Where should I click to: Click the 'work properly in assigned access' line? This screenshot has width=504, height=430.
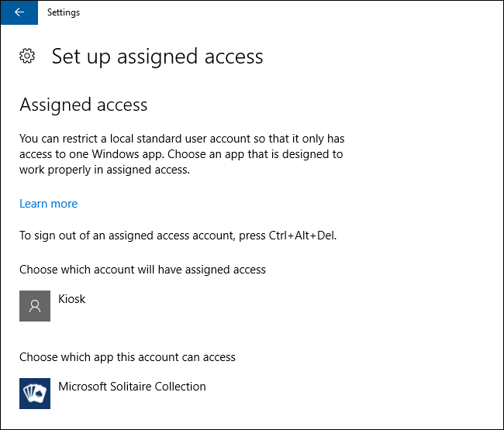pos(104,170)
